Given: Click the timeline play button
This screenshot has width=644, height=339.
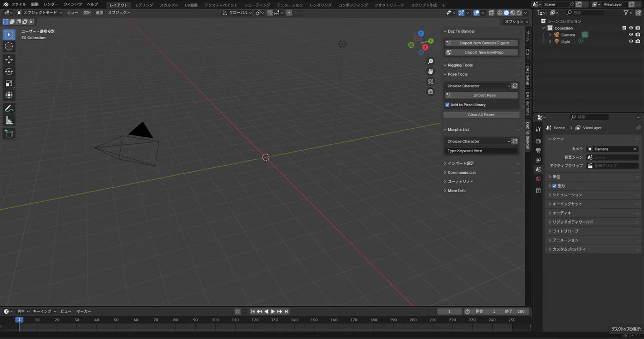Looking at the screenshot, I should 273,311.
